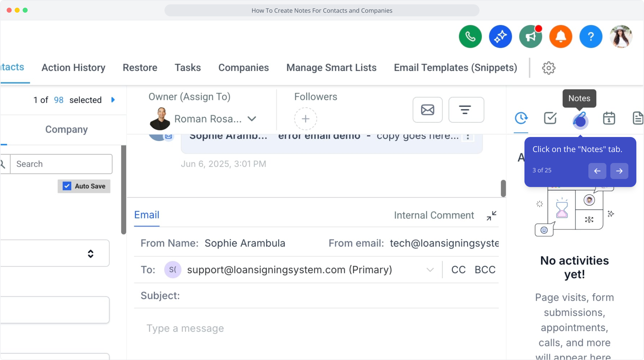Open the Companies tab
The image size is (644, 360).
243,68
